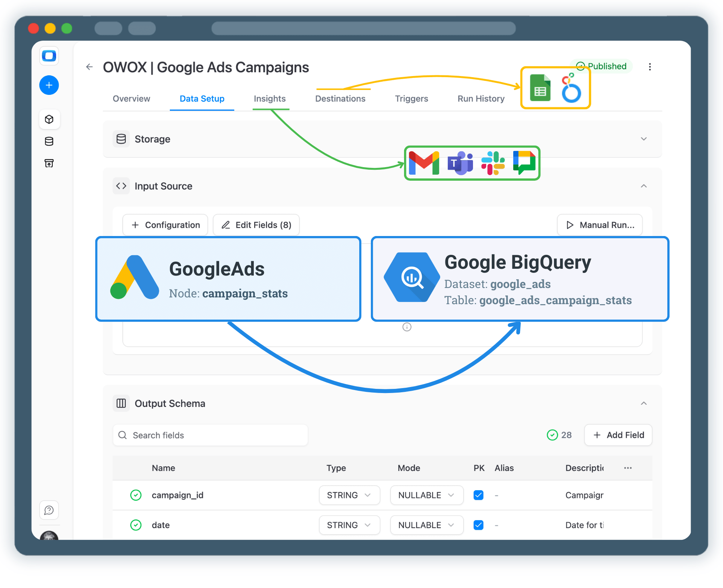
Task: Open the database storage icon in sidebar
Action: click(49, 142)
